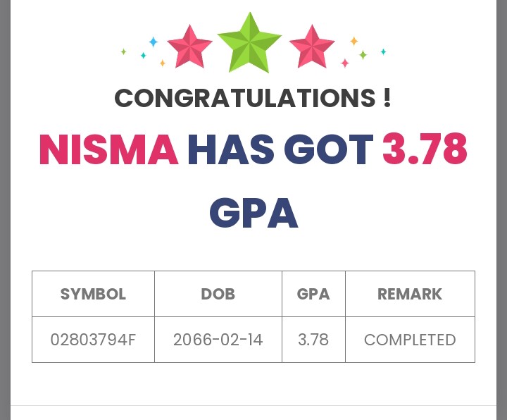Click the HAS GOT text in the headline
Screen dimensions: 507x420
[280, 150]
